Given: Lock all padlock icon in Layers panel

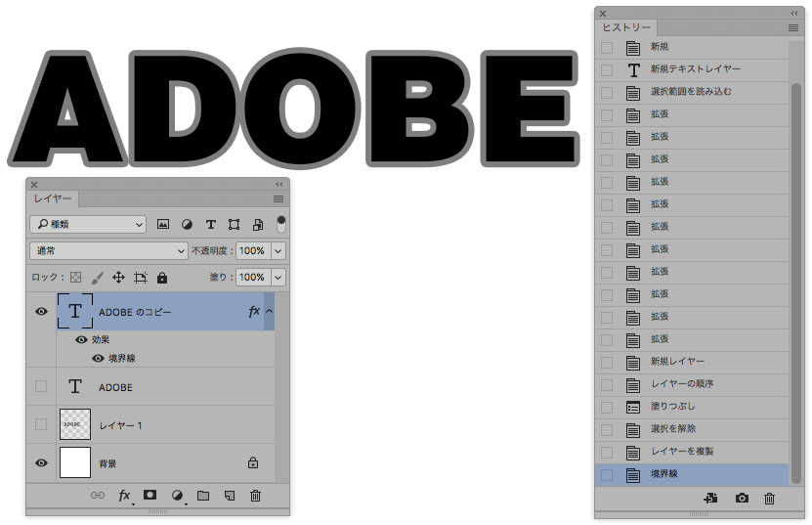Looking at the screenshot, I should (x=162, y=278).
